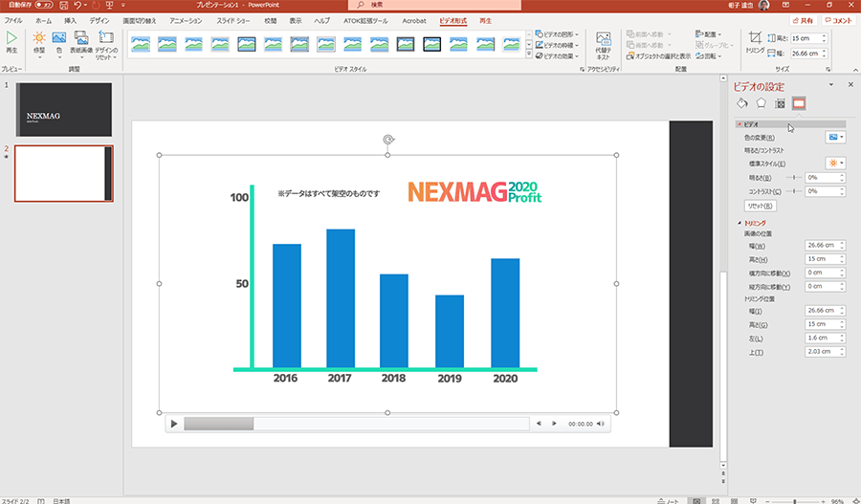Play the video preview from the ribbon
This screenshot has height=504, width=861.
[11, 42]
